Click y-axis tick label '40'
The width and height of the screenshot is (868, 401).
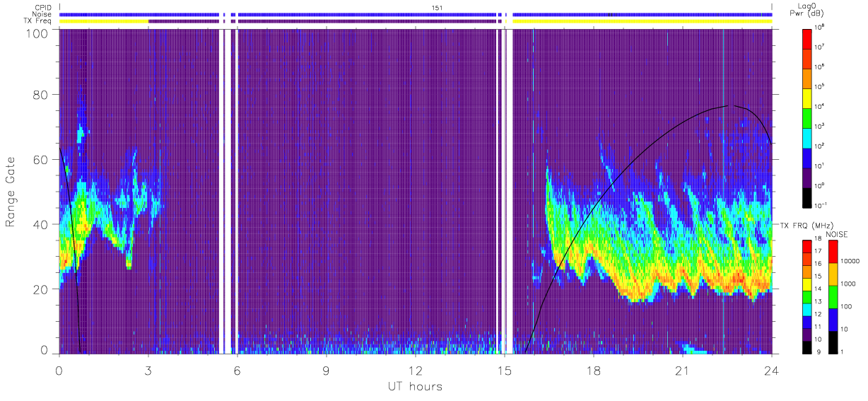pos(40,224)
